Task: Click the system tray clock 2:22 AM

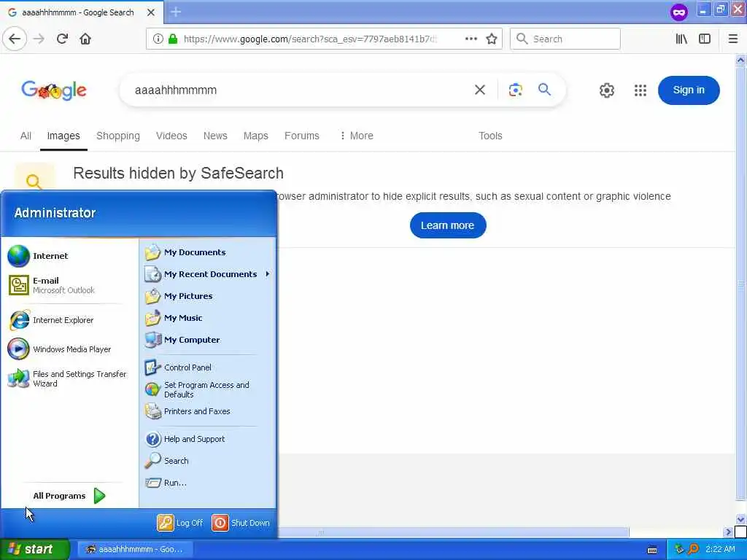Action: [x=720, y=549]
